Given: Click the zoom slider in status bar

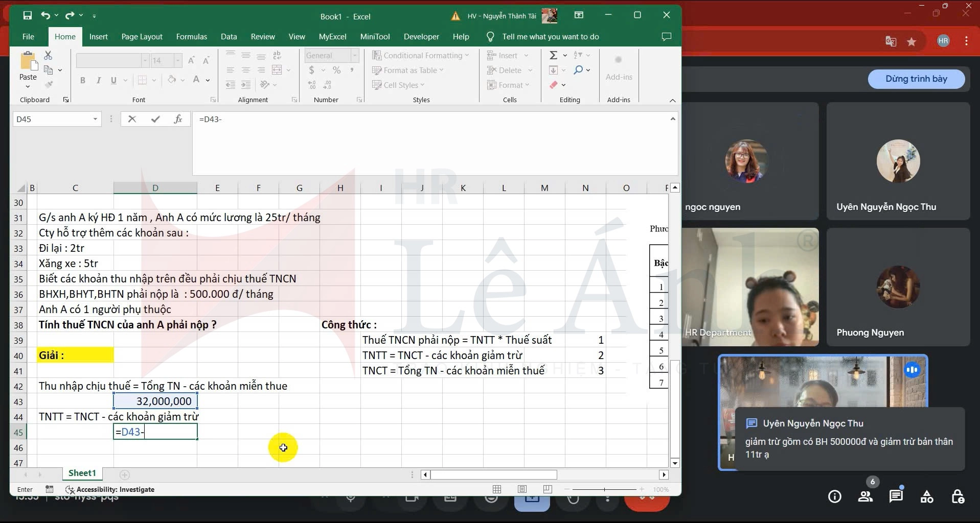Looking at the screenshot, I should pyautogui.click(x=604, y=489).
